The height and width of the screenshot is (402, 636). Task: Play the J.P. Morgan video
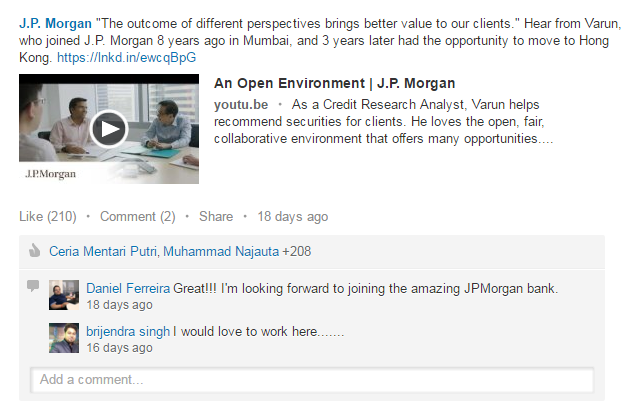click(109, 128)
